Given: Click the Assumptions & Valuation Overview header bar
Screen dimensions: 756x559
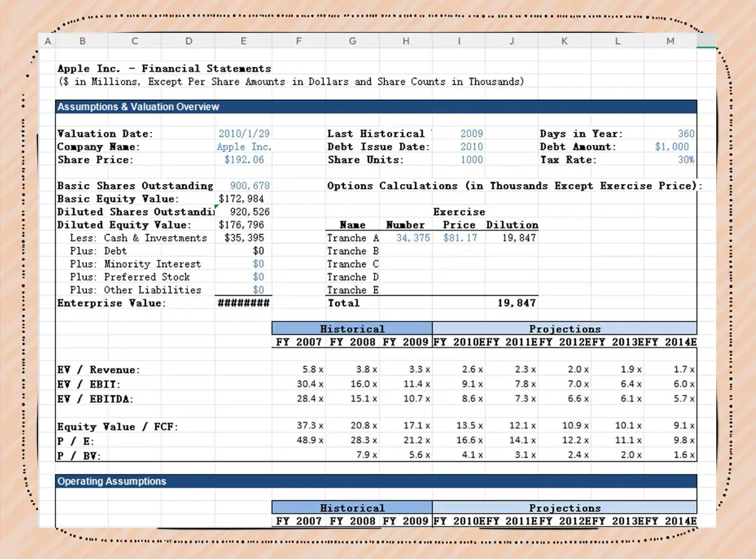Looking at the screenshot, I should click(x=376, y=107).
